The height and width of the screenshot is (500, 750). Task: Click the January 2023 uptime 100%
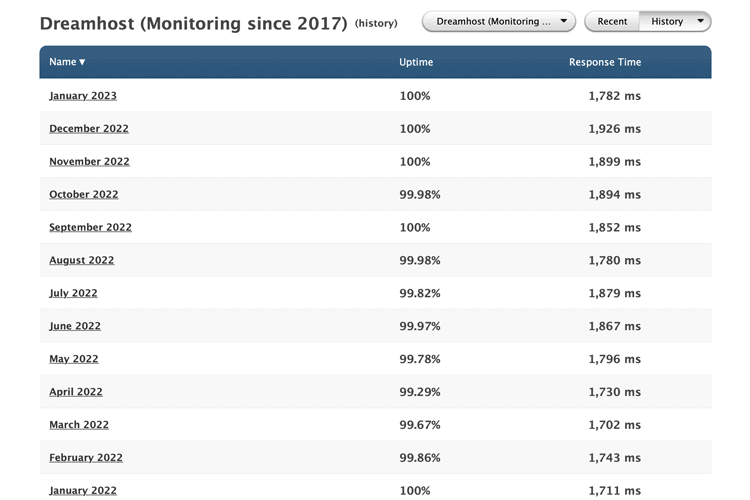click(415, 96)
